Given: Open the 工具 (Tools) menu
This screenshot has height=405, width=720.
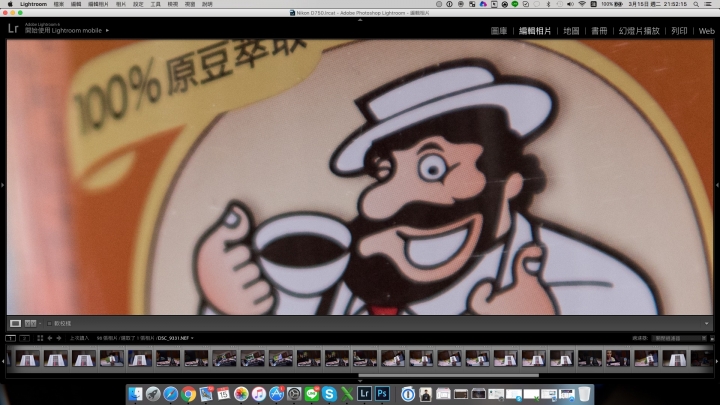Looking at the screenshot, I should (x=156, y=4).
